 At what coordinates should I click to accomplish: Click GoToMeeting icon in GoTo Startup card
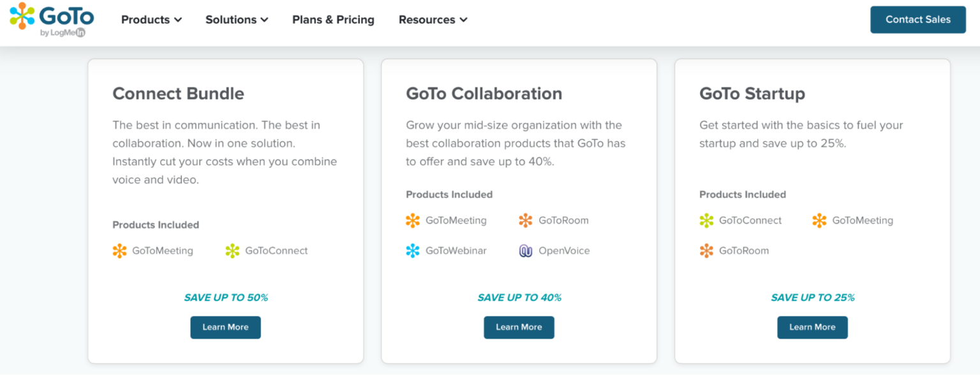point(819,220)
